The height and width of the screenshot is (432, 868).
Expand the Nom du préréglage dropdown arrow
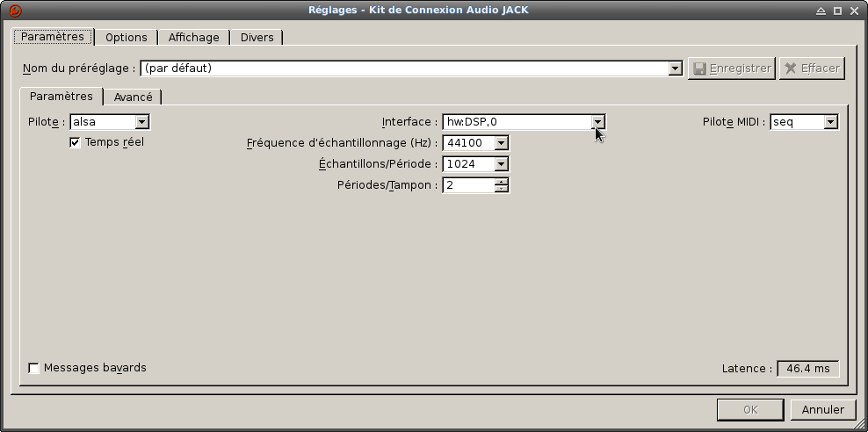pyautogui.click(x=675, y=68)
